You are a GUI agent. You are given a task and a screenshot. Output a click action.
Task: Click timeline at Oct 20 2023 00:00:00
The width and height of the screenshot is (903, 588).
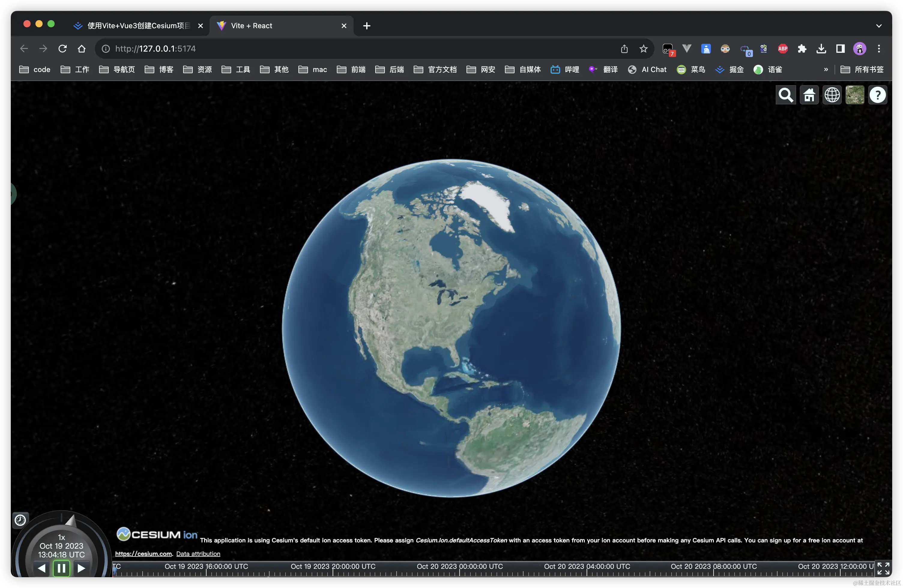click(460, 571)
